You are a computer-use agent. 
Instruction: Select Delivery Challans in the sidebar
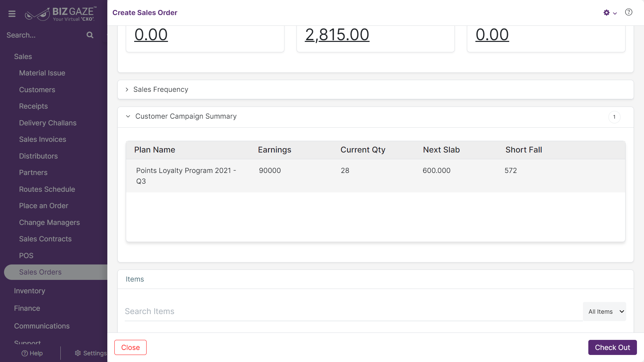[48, 123]
